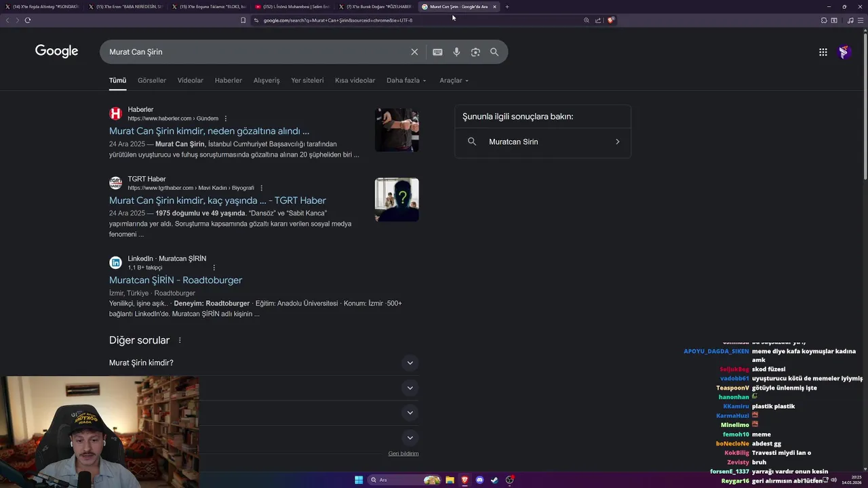Click the browser address bar URL
Screen dimensions: 868x488
pyautogui.click(x=338, y=20)
